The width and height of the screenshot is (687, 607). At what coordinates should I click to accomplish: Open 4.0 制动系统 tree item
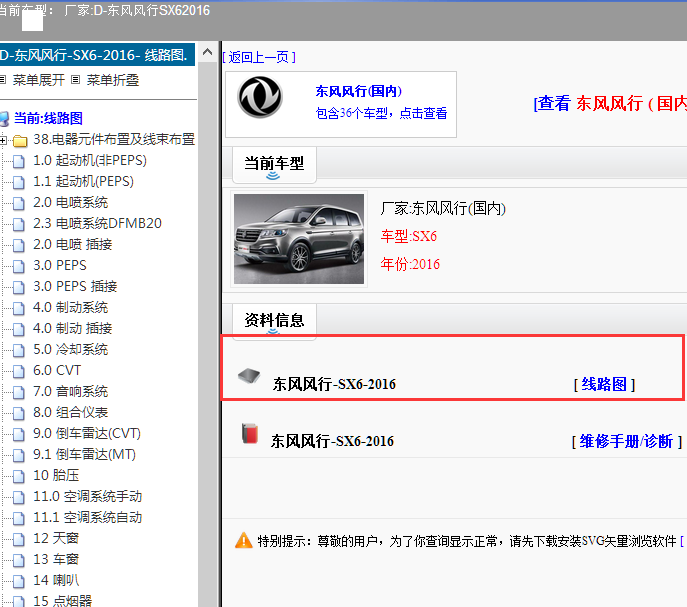point(70,307)
